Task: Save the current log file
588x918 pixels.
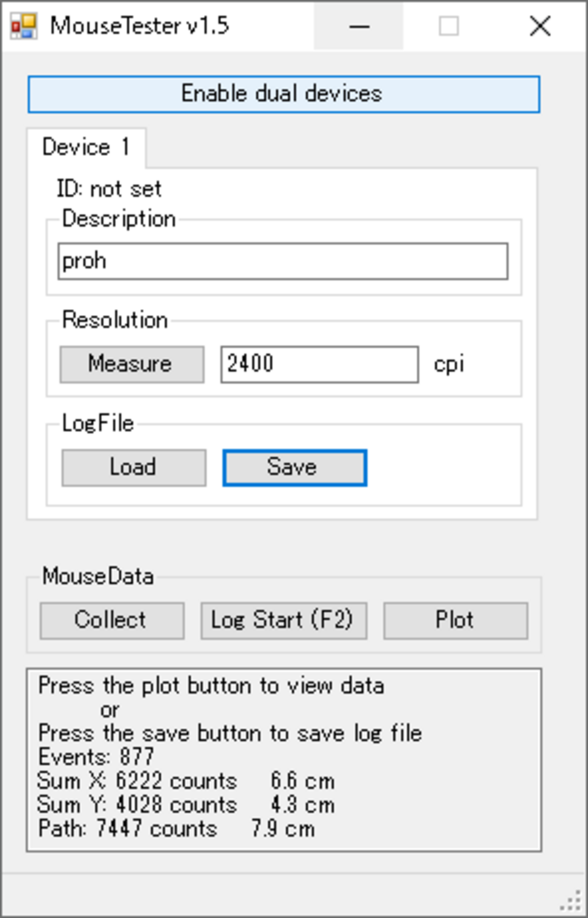Action: [x=294, y=467]
